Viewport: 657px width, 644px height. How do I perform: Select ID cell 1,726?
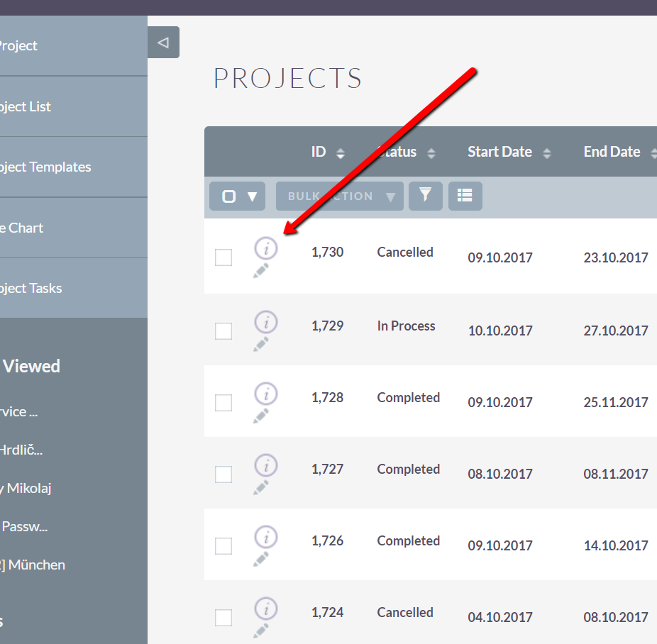point(327,540)
